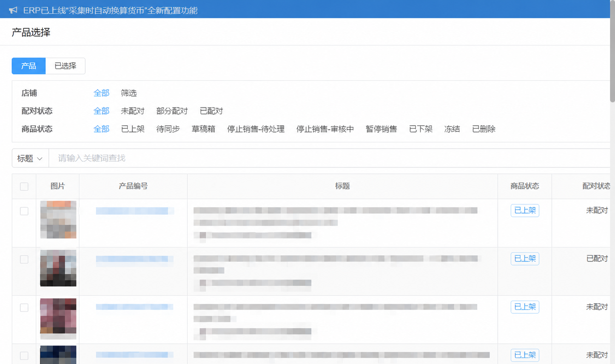Click the vertical scrollbar thumb
This screenshot has width=615, height=364.
(x=612, y=51)
